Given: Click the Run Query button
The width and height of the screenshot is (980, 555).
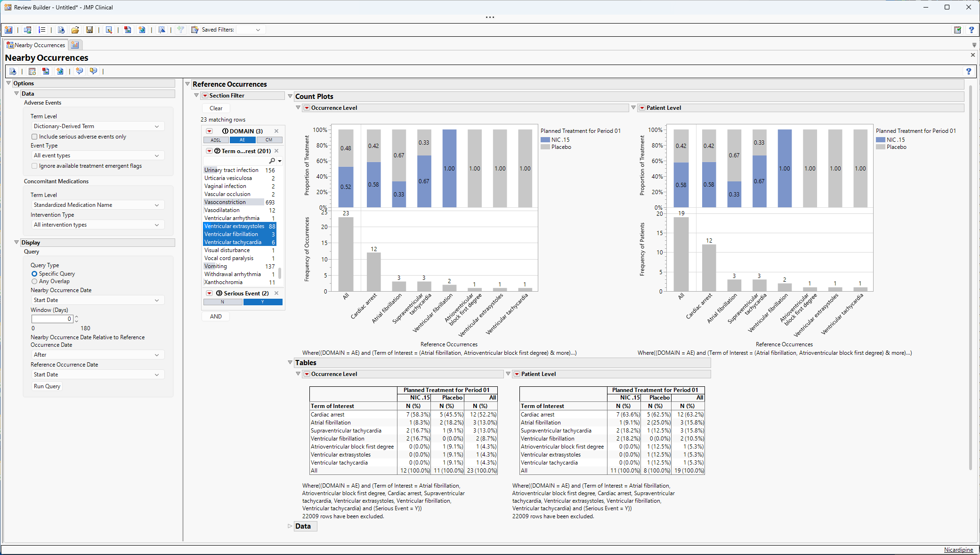Looking at the screenshot, I should [47, 386].
